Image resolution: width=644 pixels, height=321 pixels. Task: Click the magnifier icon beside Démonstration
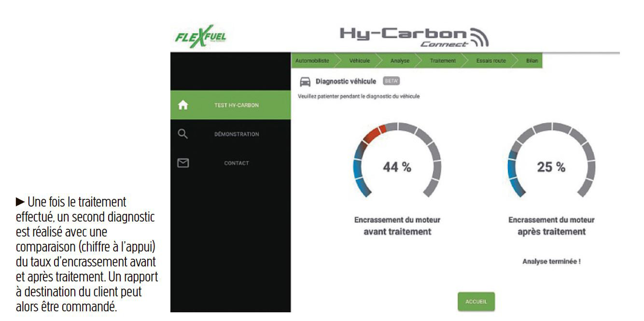click(x=182, y=134)
